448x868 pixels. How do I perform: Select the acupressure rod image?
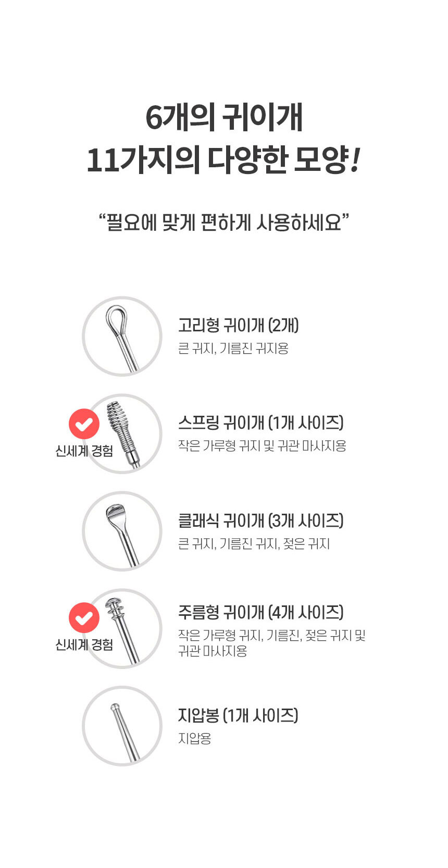tap(122, 726)
